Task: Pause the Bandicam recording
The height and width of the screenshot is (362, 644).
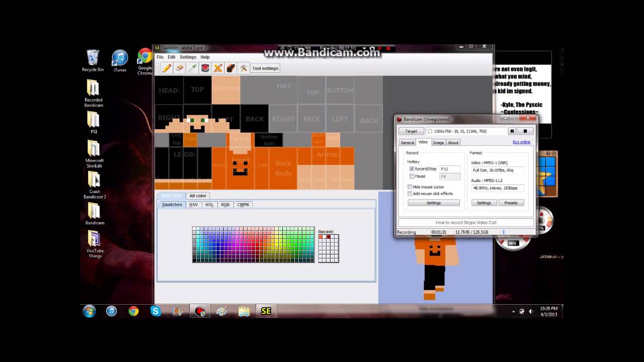Action: click(x=512, y=131)
